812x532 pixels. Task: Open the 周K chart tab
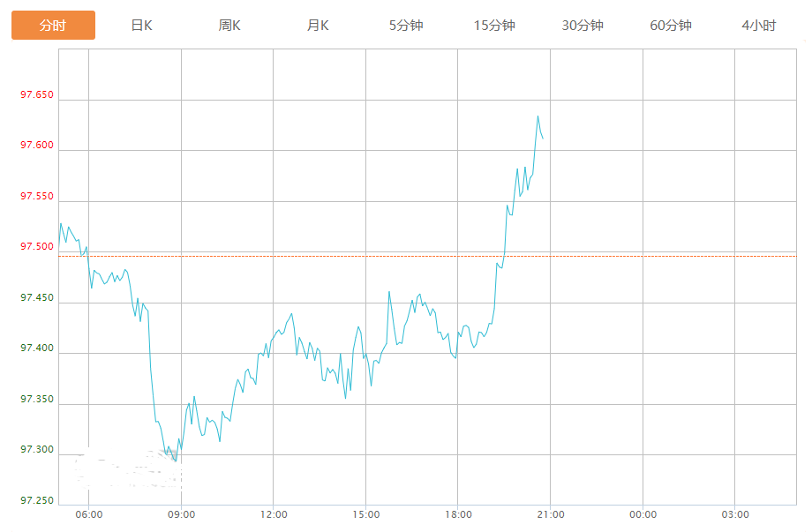click(229, 26)
